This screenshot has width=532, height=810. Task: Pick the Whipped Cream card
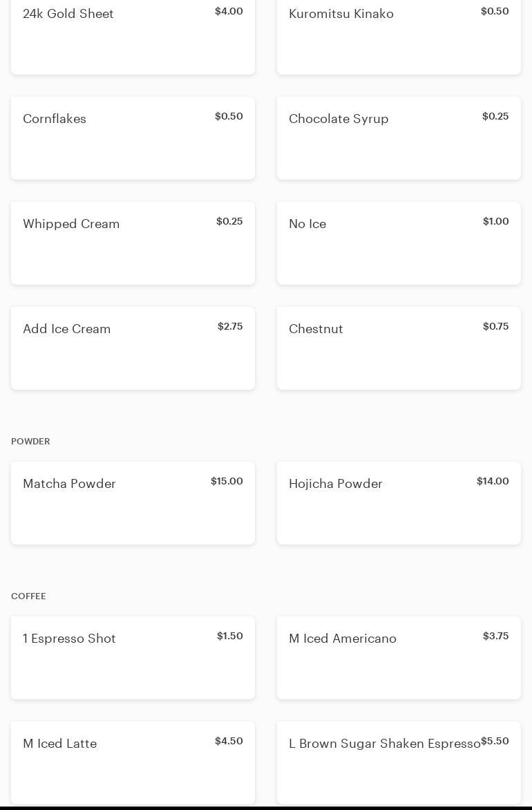click(x=133, y=243)
